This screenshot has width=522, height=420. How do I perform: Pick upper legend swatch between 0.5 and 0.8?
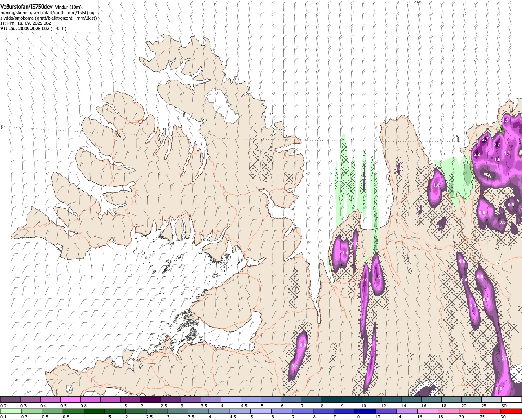(71, 400)
